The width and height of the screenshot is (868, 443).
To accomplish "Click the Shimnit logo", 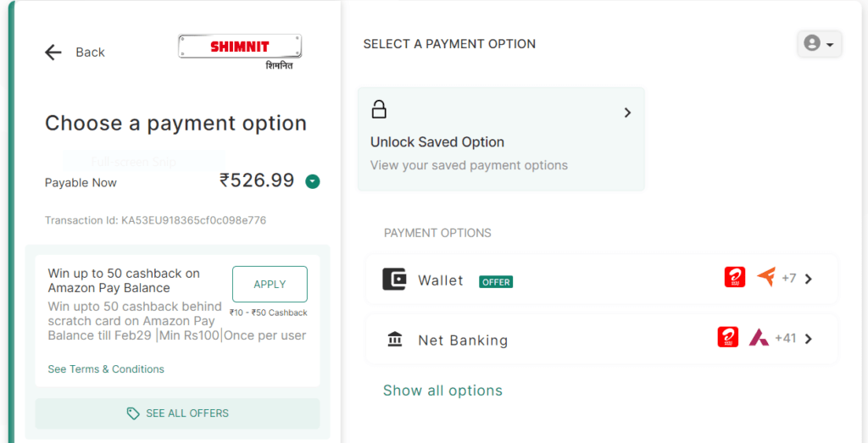I will coord(240,52).
